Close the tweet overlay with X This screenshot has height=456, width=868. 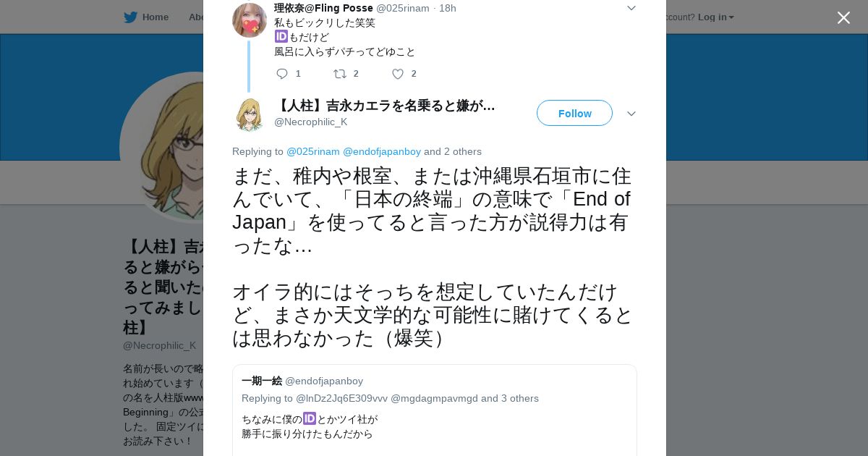pyautogui.click(x=843, y=17)
